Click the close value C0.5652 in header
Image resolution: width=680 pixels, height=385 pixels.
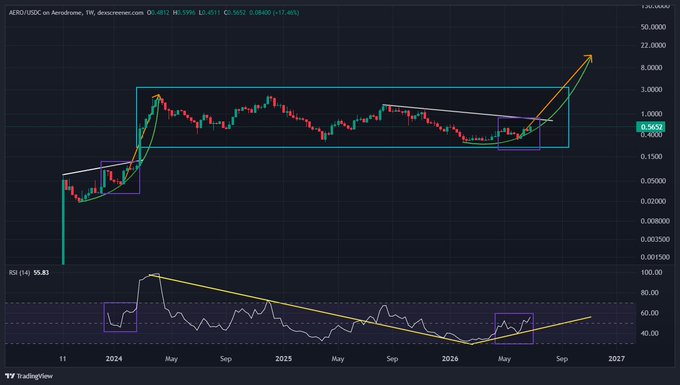point(235,13)
